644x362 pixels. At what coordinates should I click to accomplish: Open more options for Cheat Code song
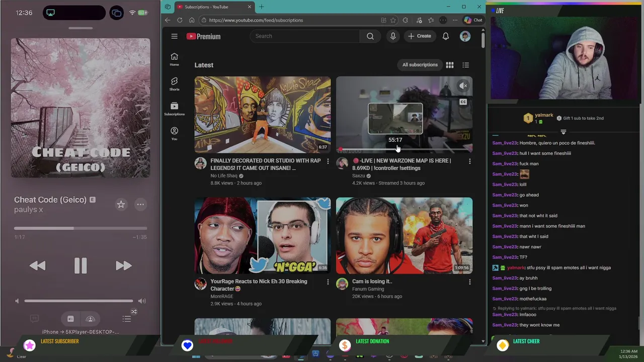(x=140, y=204)
